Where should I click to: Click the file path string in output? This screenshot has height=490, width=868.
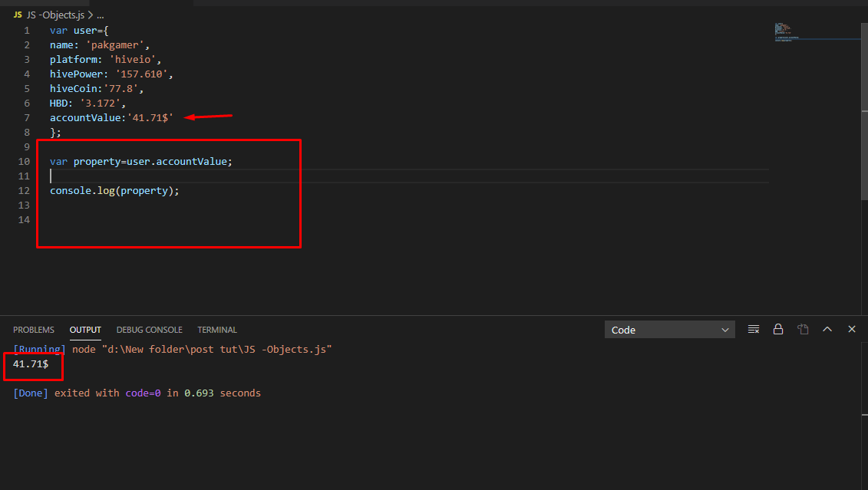click(x=216, y=350)
